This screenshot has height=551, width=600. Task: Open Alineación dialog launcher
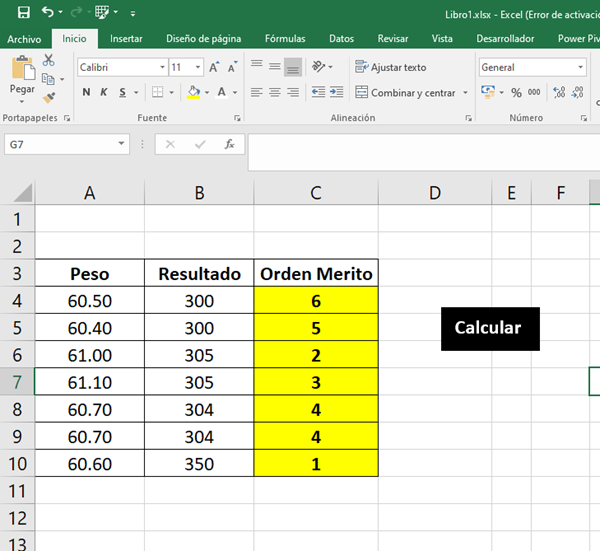pos(468,118)
